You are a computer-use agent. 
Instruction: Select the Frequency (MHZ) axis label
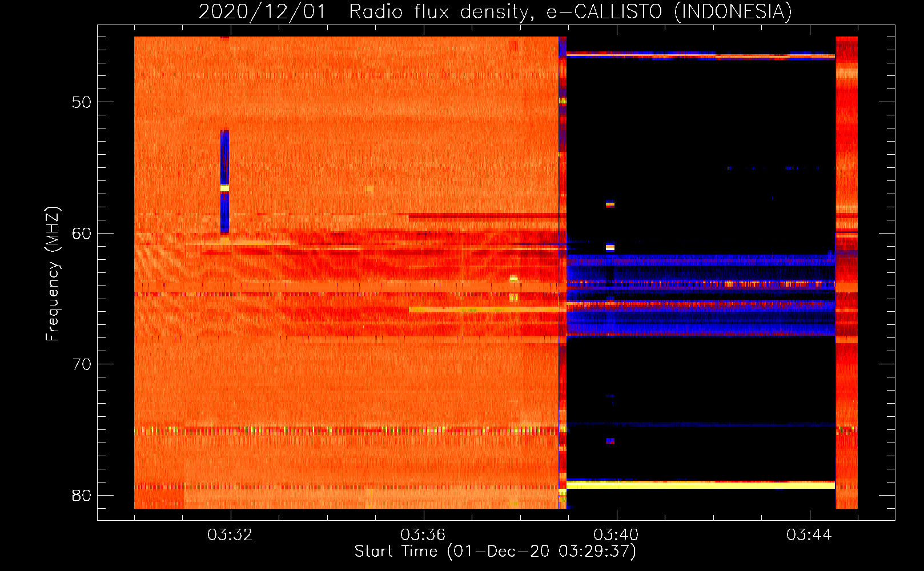tap(53, 274)
